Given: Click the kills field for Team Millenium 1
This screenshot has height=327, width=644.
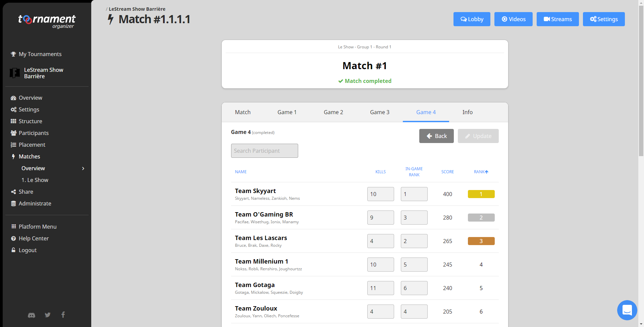Looking at the screenshot, I should pyautogui.click(x=381, y=265).
